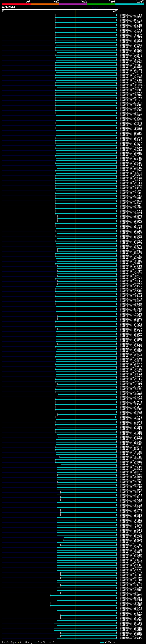
Task: Select the UniRef100_Q9SLZ7 label
Action: tap(131, 289)
